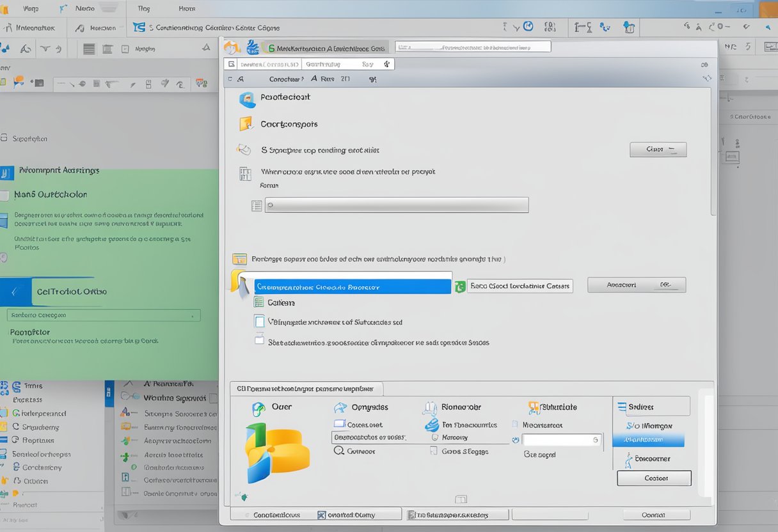778x532 pixels.
Task: Click the Cootoor button in the lower right
Action: pyautogui.click(x=654, y=478)
